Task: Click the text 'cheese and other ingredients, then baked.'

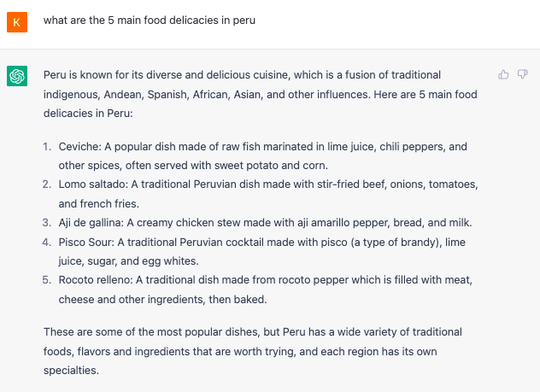Action: coord(162,300)
